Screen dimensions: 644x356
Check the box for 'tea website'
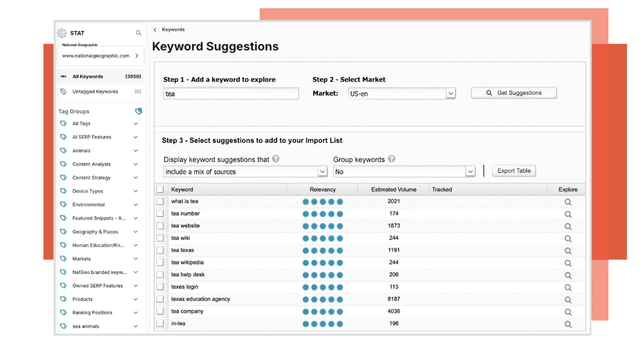tap(160, 226)
